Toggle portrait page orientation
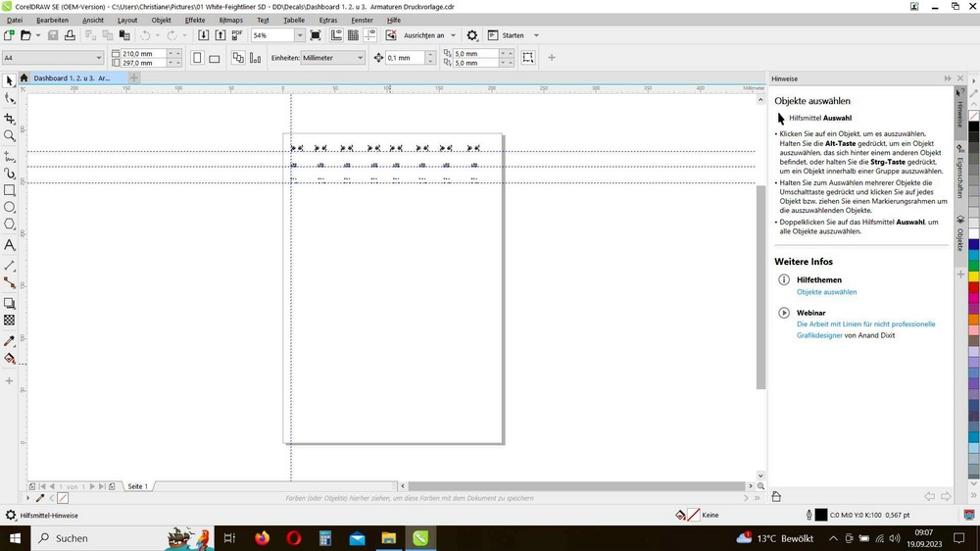This screenshot has height=551, width=980. point(197,58)
